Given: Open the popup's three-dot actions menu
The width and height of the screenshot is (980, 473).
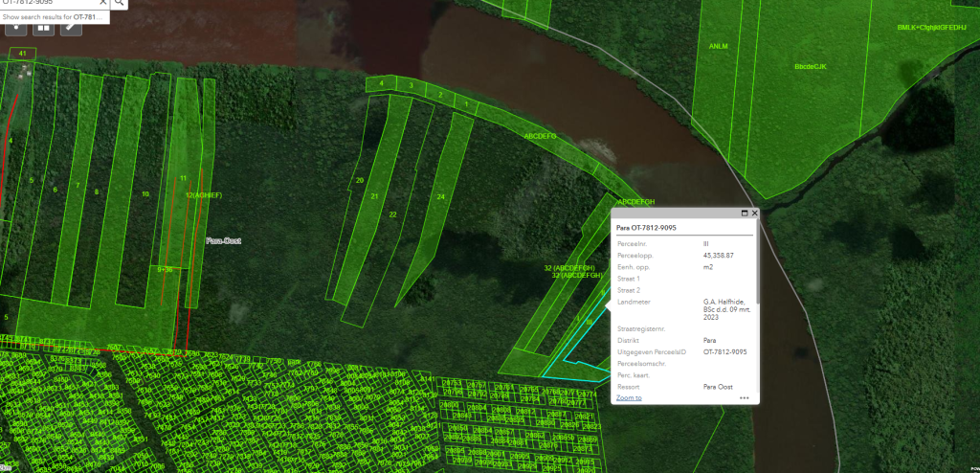Looking at the screenshot, I should coord(744,397).
